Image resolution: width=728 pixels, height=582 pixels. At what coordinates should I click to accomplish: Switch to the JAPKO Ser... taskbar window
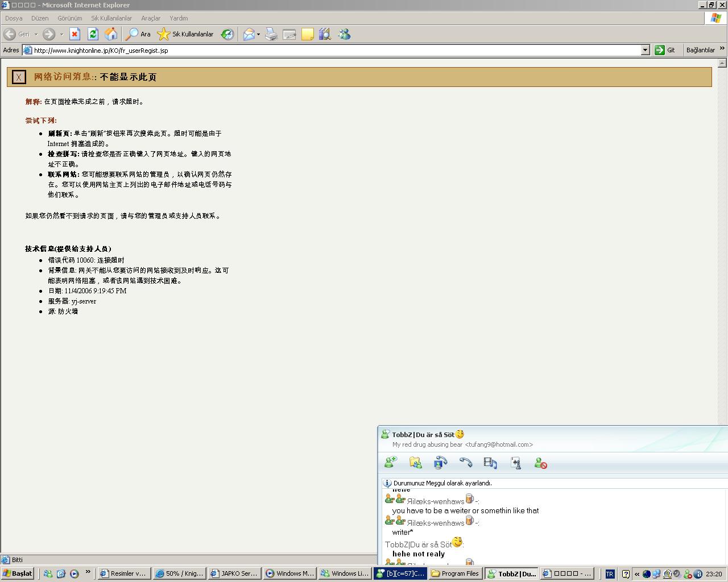pos(234,573)
